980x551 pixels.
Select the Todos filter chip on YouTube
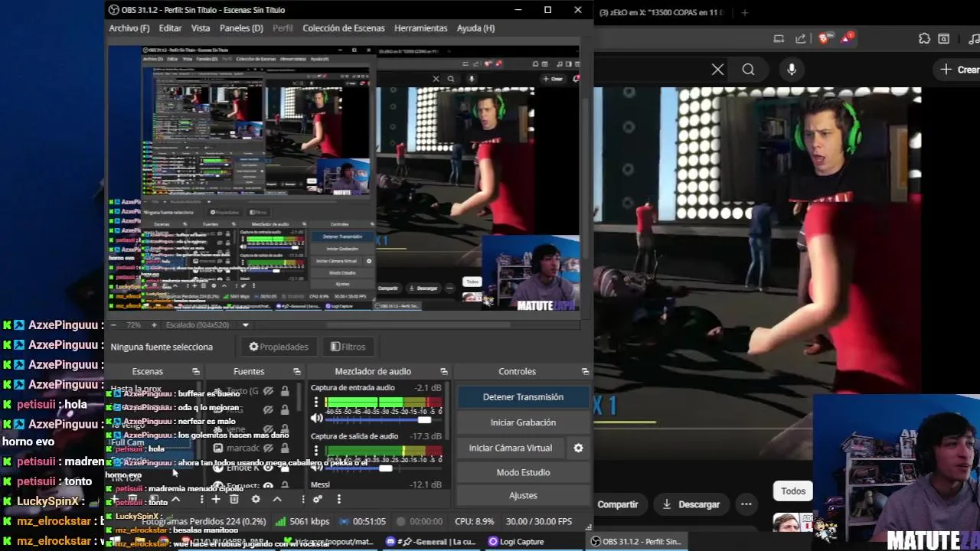click(793, 491)
